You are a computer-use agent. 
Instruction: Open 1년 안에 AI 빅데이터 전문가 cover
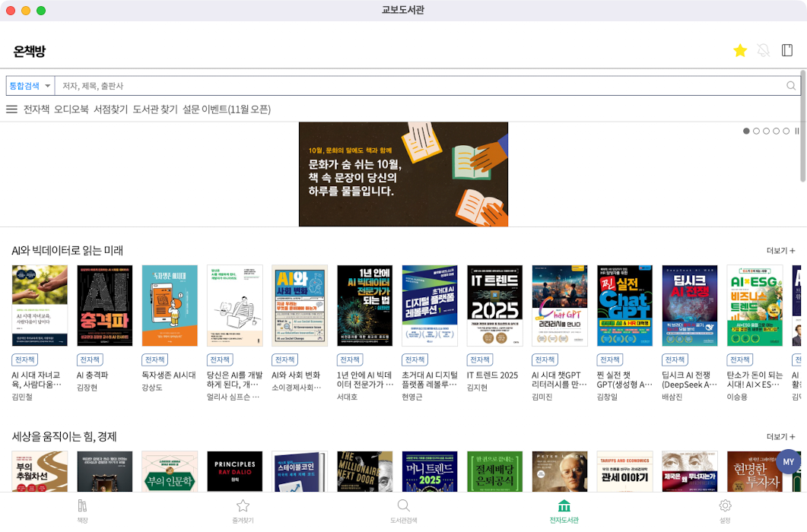click(364, 306)
